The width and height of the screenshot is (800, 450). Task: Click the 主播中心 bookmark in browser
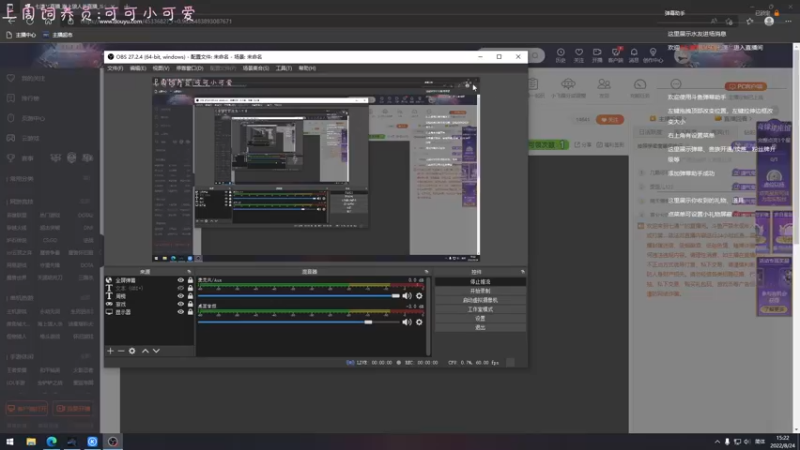point(21,35)
